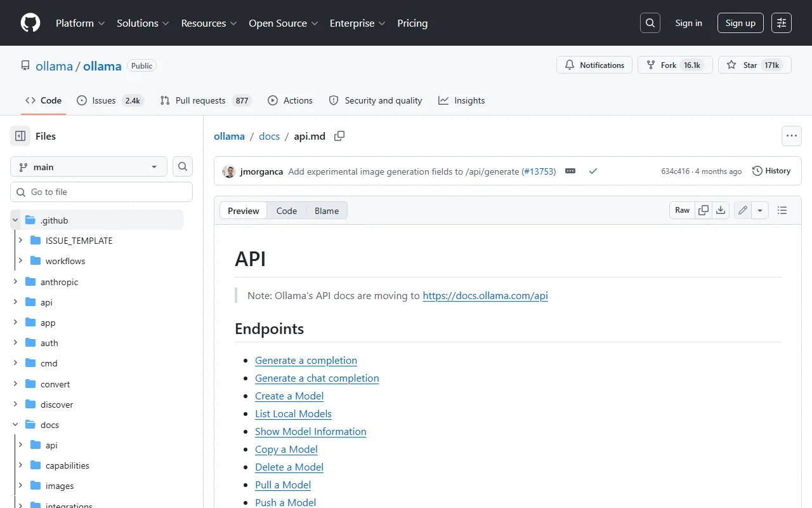Open Show Model Information link

[x=311, y=431]
